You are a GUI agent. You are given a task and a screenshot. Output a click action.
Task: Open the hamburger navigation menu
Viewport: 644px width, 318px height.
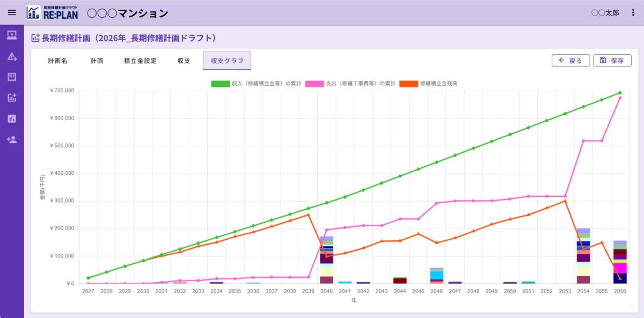click(12, 12)
